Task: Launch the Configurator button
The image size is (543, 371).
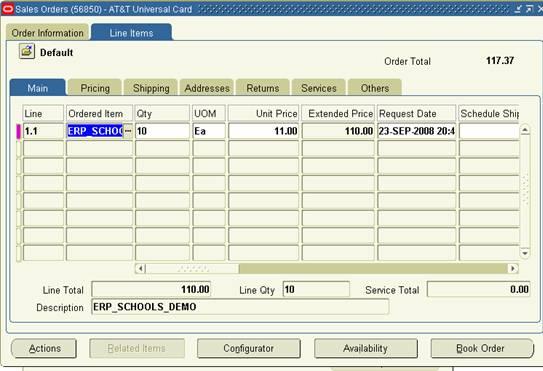Action: point(249,348)
